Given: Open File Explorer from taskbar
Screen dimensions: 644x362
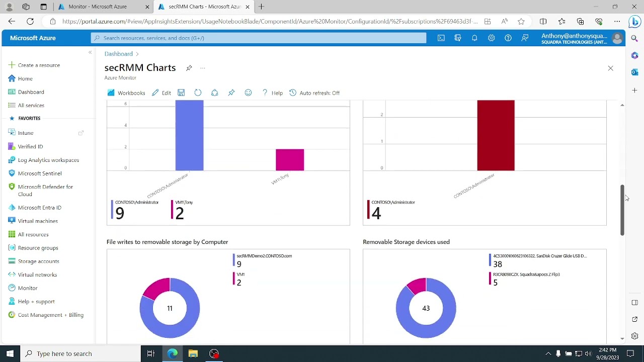Looking at the screenshot, I should point(193,353).
